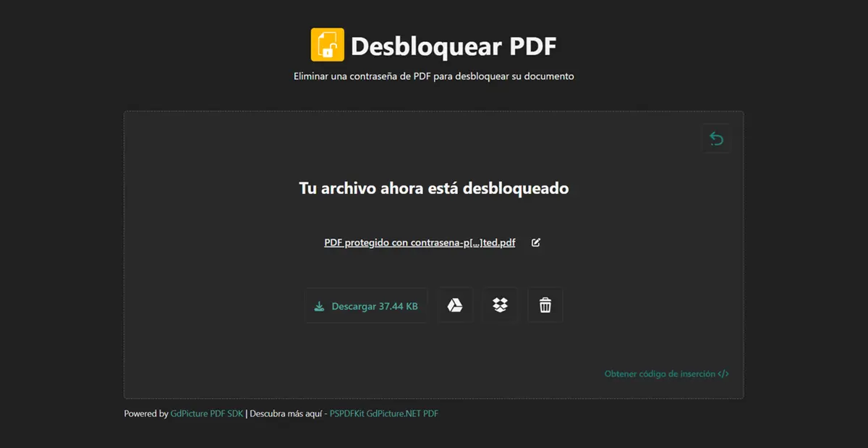Open Obtener código de inserción link

[660, 374]
